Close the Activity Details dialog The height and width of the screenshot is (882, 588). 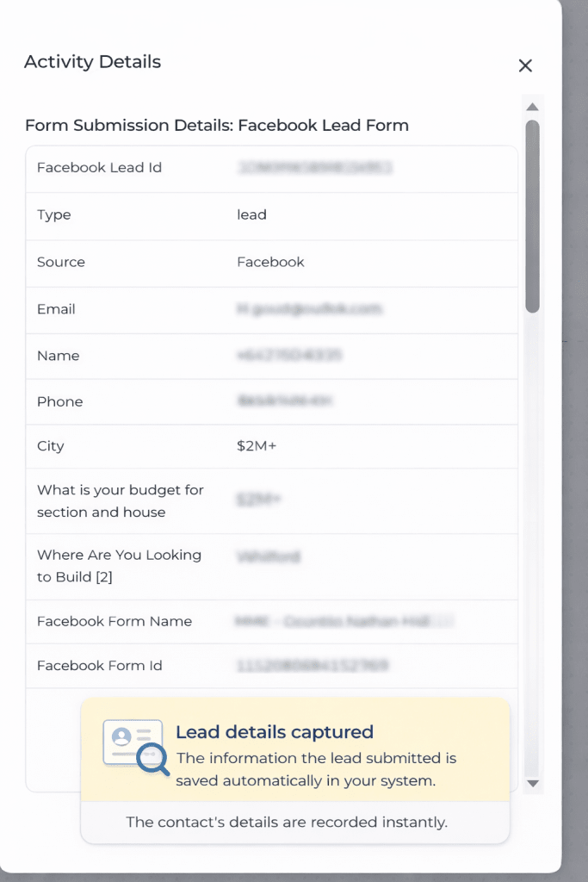coord(525,65)
